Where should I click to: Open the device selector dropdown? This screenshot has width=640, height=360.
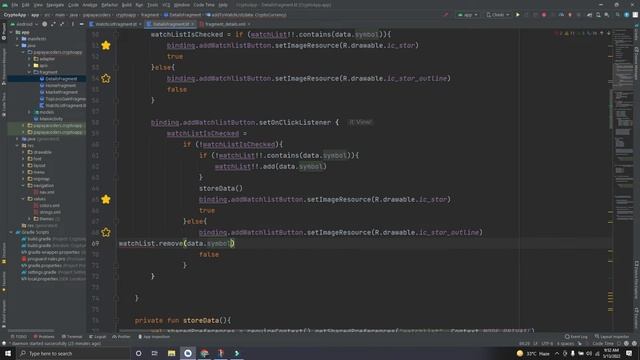pyautogui.click(x=498, y=15)
